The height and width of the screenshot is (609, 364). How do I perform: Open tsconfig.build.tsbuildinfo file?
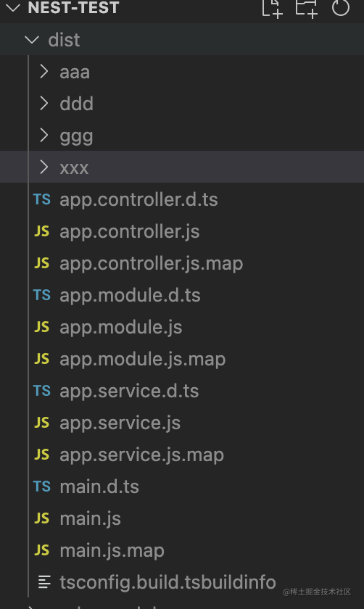pyautogui.click(x=182, y=581)
